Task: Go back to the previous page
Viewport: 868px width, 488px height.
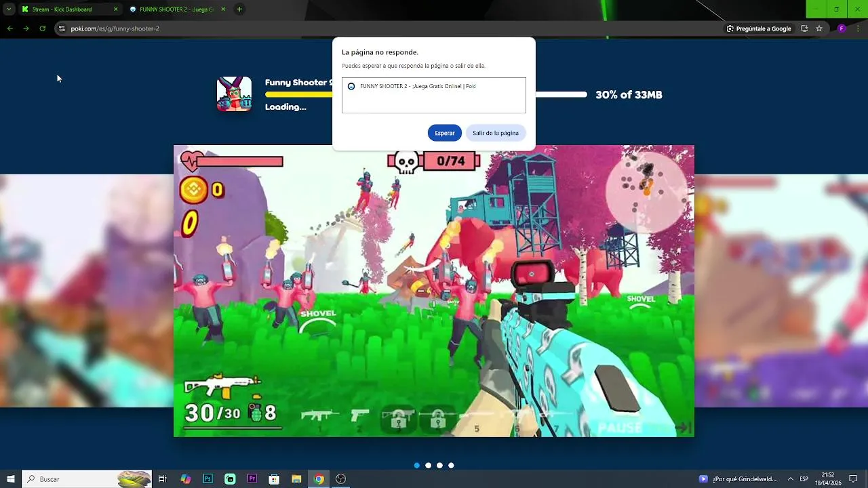Action: tap(9, 28)
